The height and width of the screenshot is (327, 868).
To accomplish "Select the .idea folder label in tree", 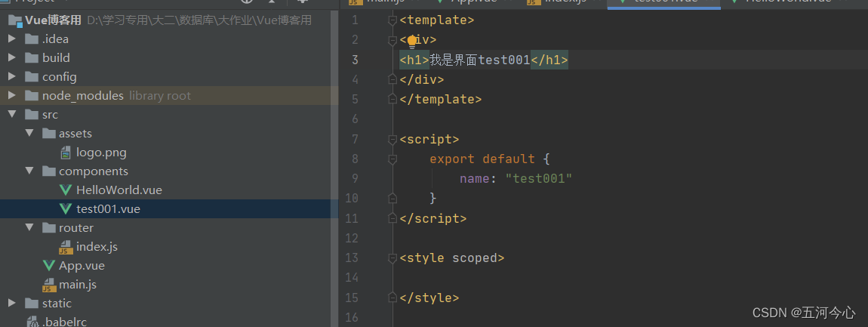I will [55, 39].
